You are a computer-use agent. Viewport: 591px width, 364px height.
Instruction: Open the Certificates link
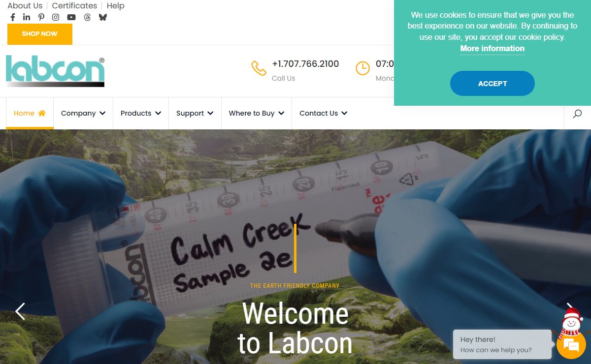[74, 6]
